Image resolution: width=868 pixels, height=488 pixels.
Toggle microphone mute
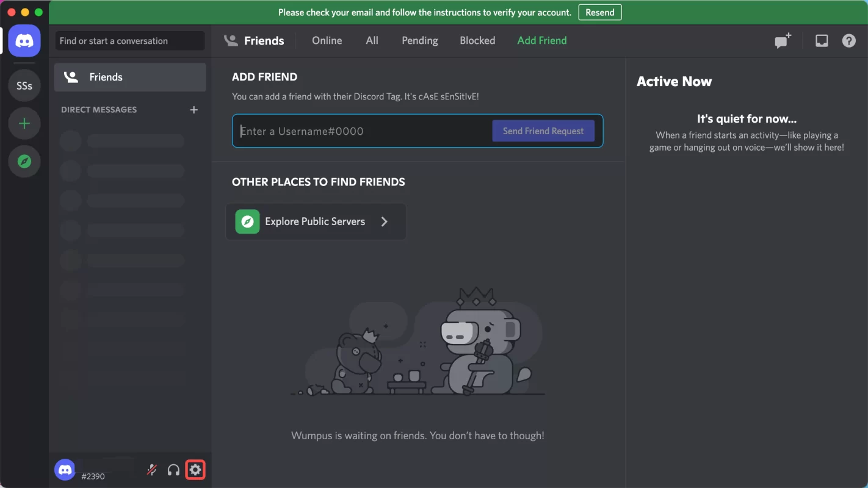point(152,470)
